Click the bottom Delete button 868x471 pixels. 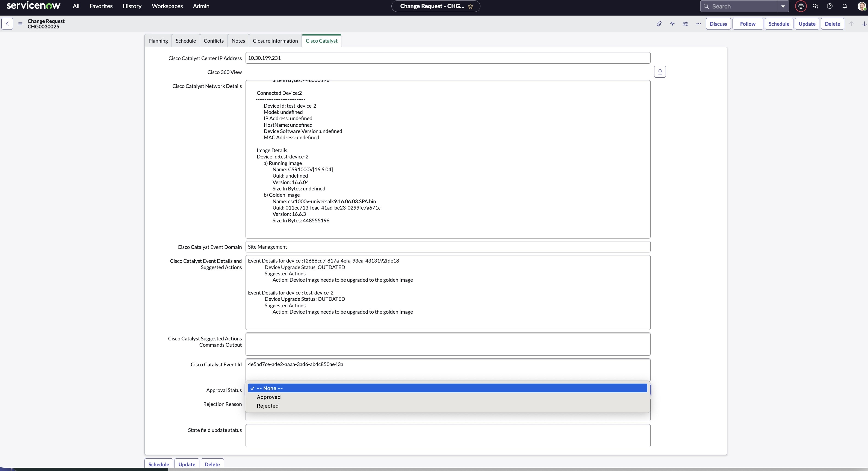[x=212, y=464]
